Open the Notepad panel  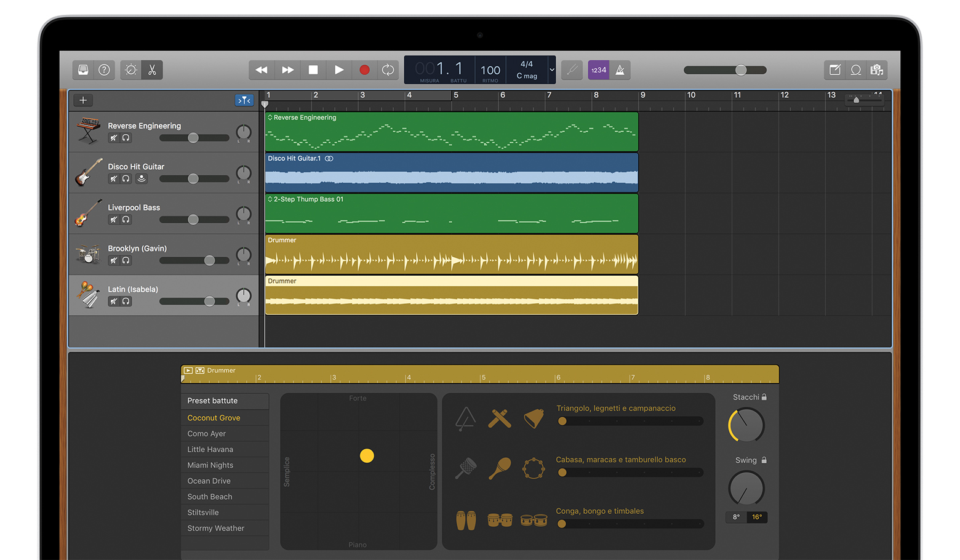click(834, 70)
